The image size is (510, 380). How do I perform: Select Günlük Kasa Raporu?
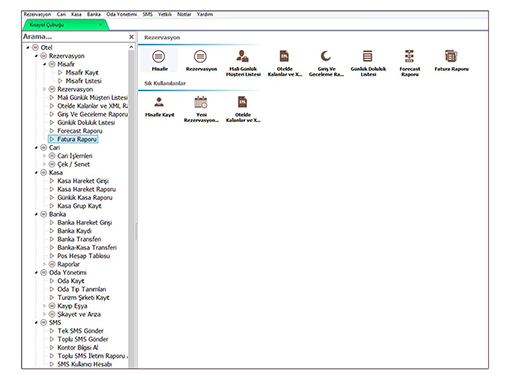tap(85, 198)
